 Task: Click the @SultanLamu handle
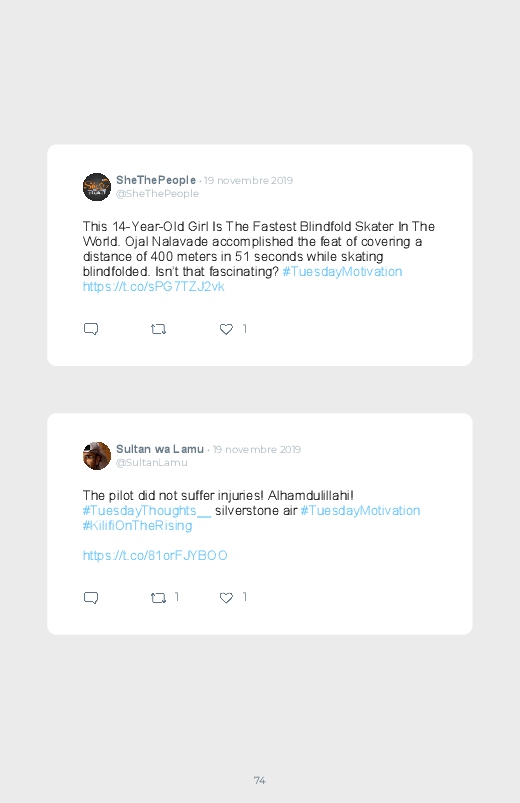point(152,462)
